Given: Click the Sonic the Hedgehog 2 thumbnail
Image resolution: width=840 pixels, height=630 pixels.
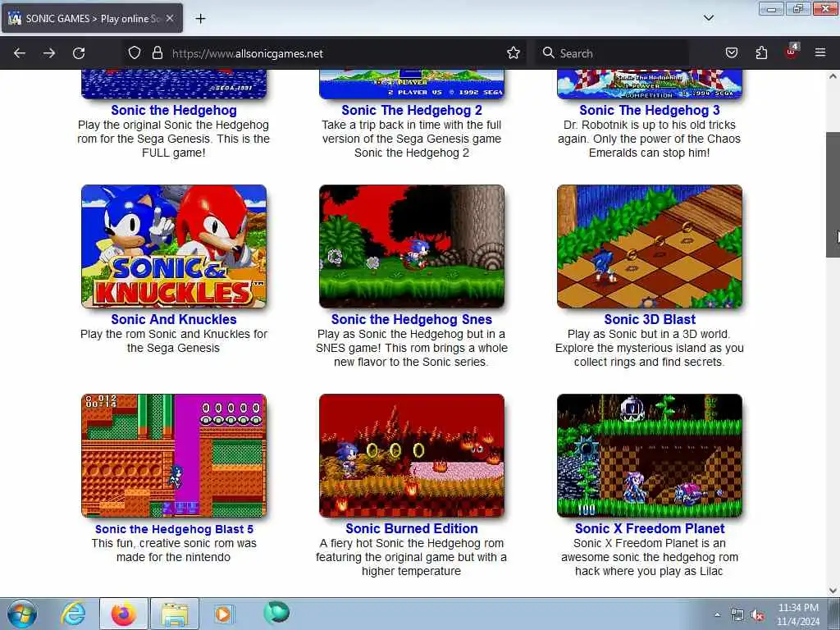Looking at the screenshot, I should pyautogui.click(x=412, y=84).
